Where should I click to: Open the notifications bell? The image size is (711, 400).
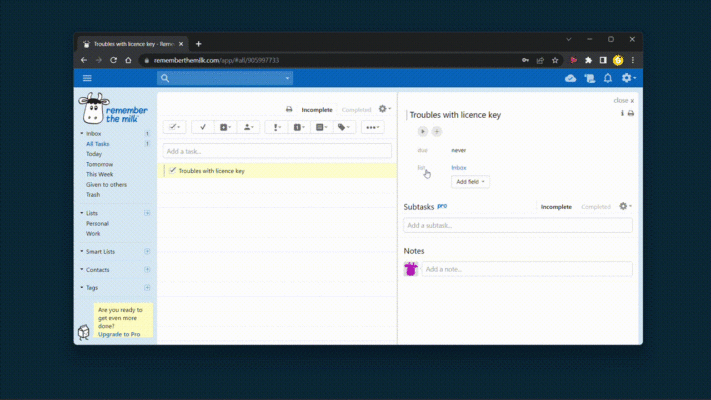coord(608,78)
